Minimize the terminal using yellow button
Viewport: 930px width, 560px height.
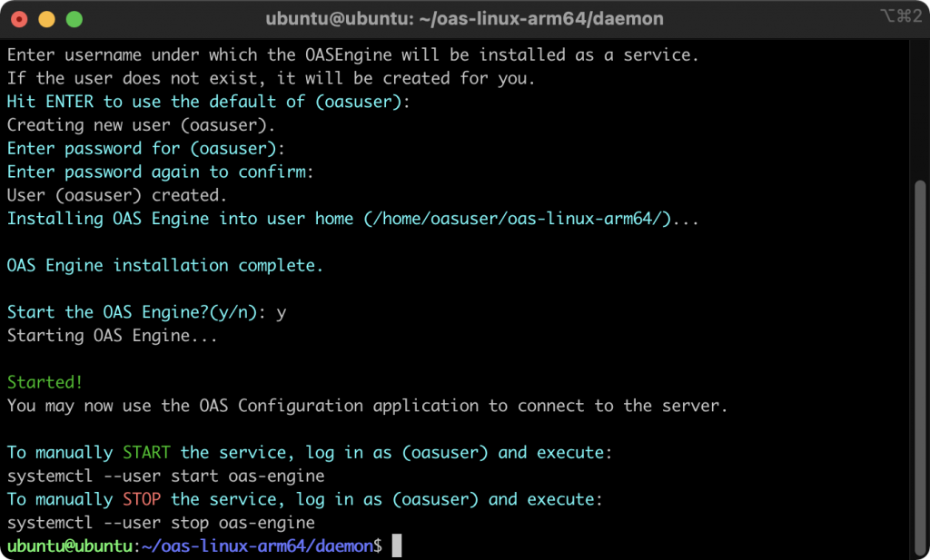click(x=47, y=18)
